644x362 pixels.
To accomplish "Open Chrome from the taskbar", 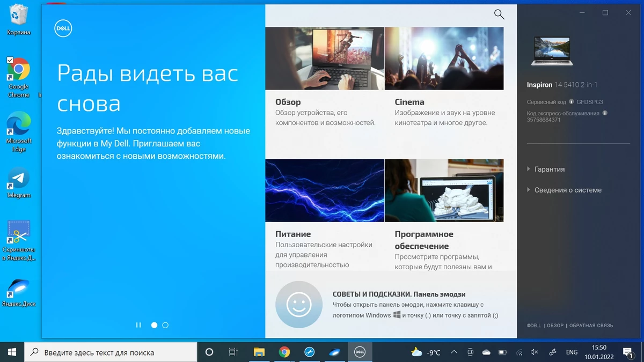I will [x=284, y=352].
